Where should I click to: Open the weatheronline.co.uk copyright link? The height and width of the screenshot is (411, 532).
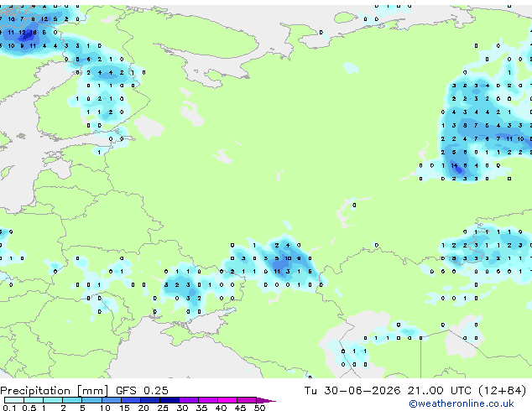coord(462,403)
